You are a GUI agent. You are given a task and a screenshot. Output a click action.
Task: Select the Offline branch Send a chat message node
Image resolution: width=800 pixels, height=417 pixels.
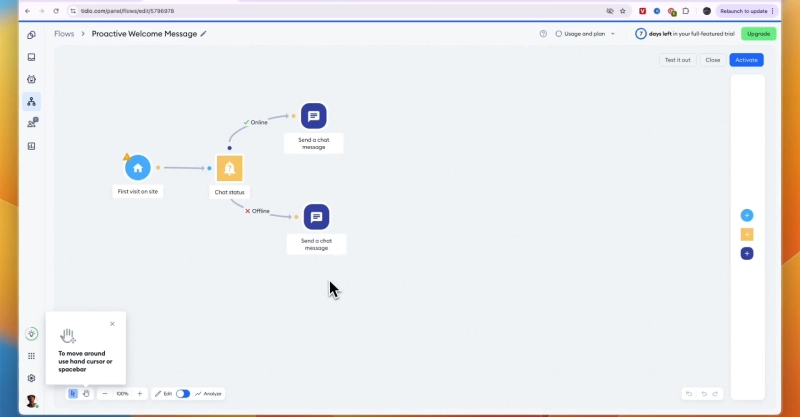click(x=316, y=217)
